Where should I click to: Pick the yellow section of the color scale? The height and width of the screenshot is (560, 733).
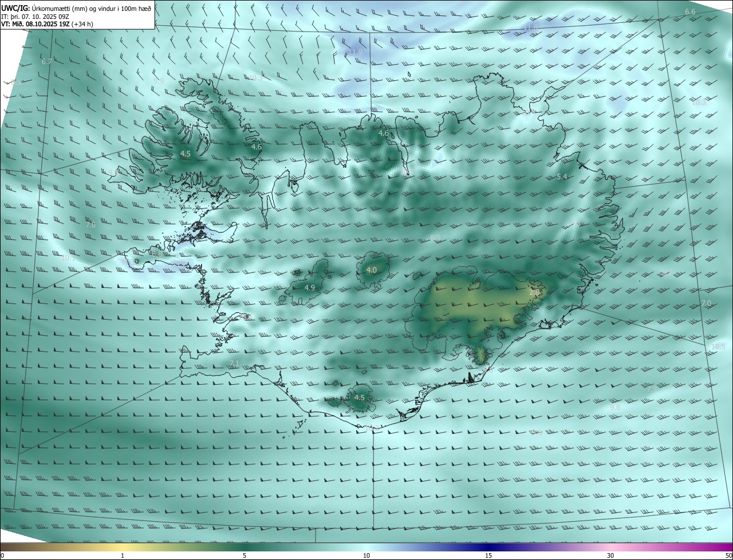(123, 547)
